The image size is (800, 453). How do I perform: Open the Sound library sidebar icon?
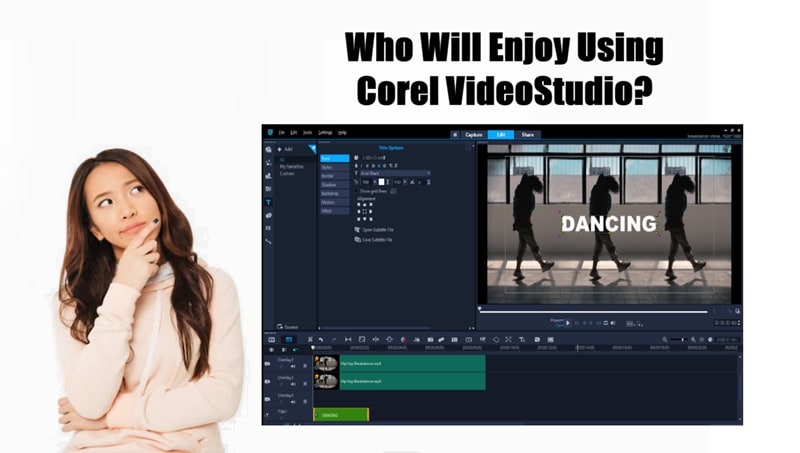[x=268, y=162]
